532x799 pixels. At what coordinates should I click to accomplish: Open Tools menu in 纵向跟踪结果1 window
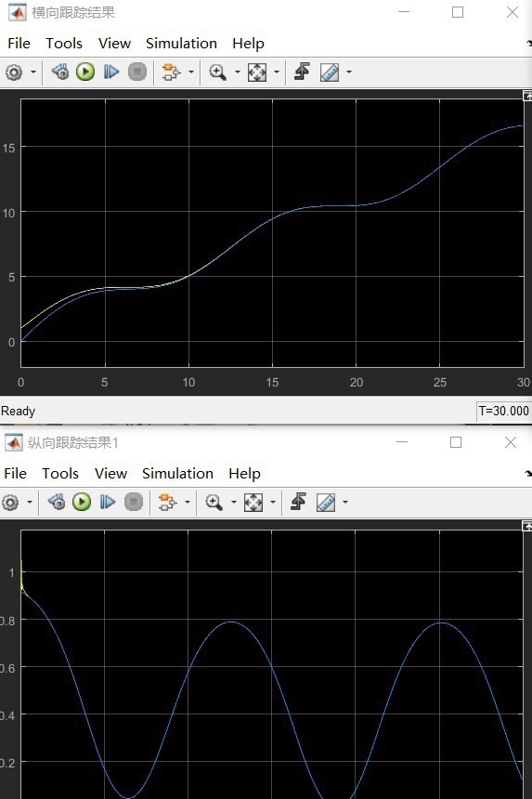[60, 474]
